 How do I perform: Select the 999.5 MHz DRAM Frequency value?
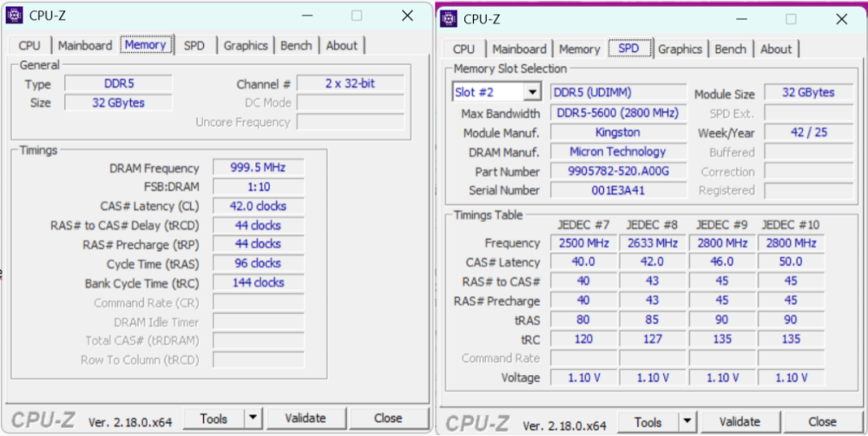(x=258, y=168)
